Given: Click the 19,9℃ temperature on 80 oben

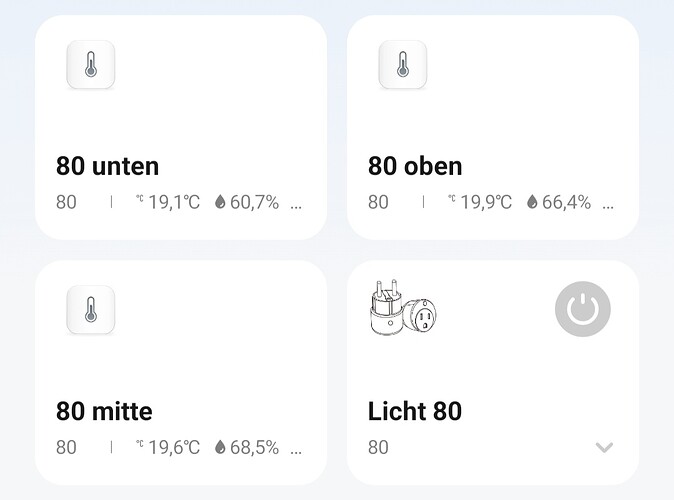Looking at the screenshot, I should [x=485, y=203].
